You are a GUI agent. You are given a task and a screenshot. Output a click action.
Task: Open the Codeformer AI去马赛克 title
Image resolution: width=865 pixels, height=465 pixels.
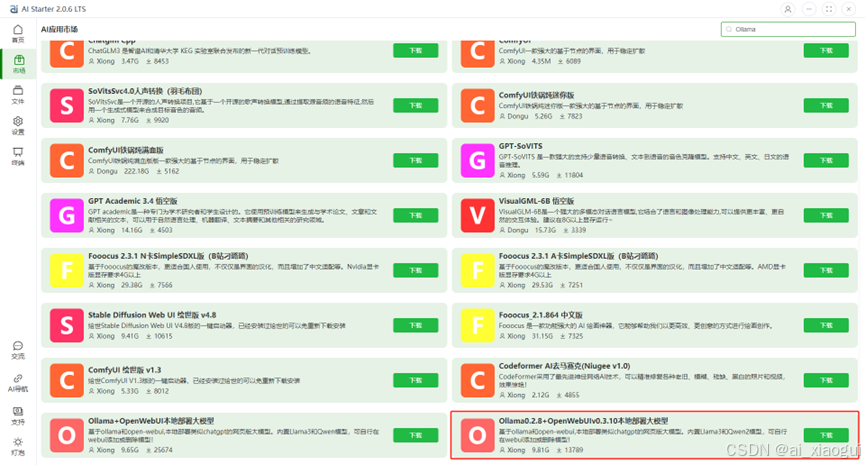click(x=564, y=366)
